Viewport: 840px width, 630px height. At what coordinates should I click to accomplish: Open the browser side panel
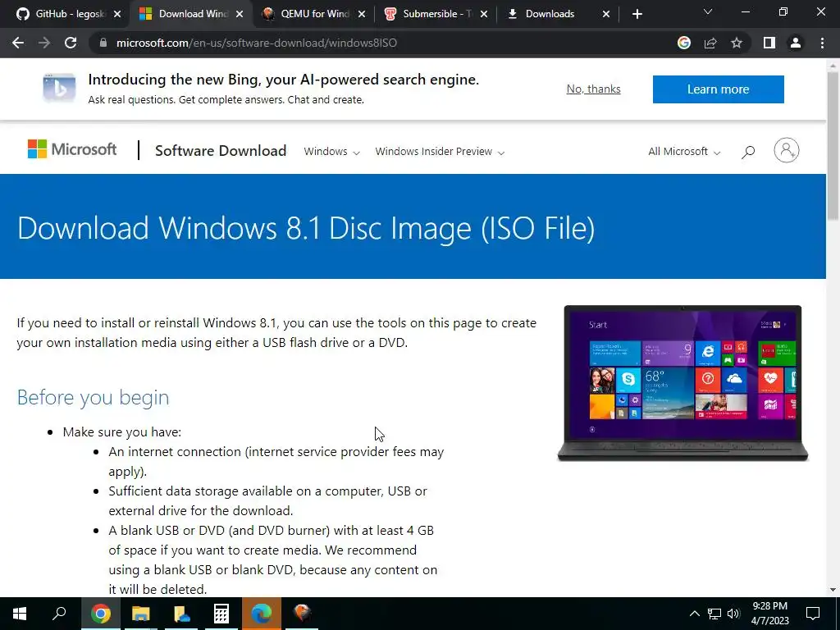pyautogui.click(x=769, y=43)
